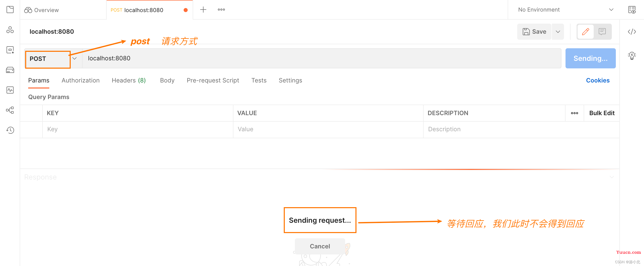Open the Environments sidebar icon

(10, 50)
